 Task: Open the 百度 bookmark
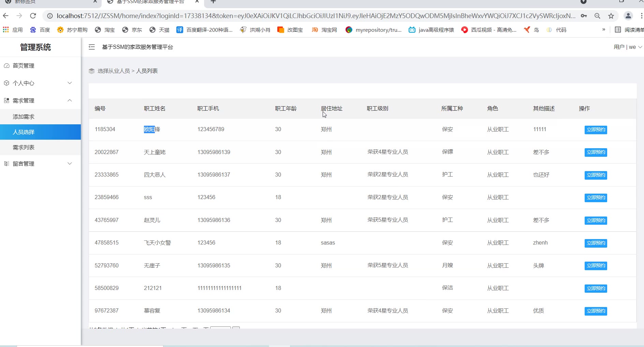pos(40,30)
